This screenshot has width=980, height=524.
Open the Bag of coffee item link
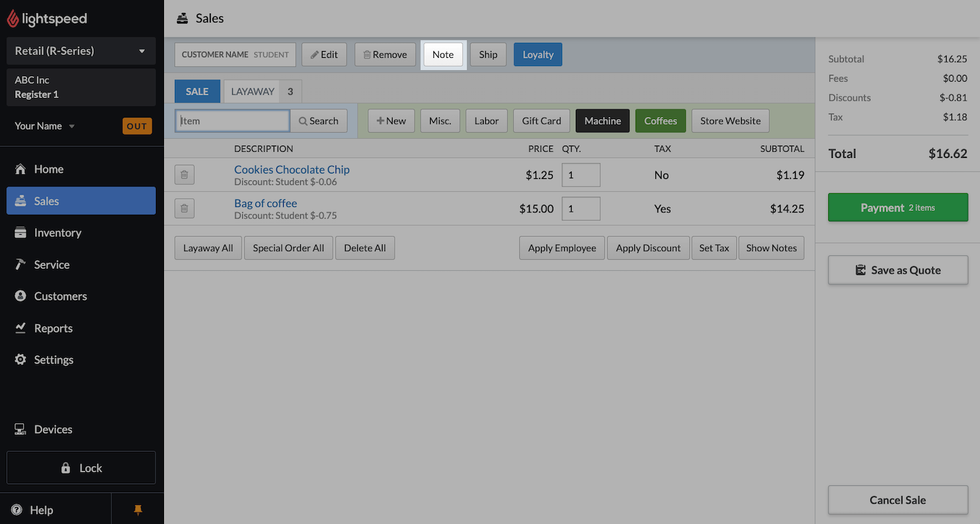tap(265, 203)
